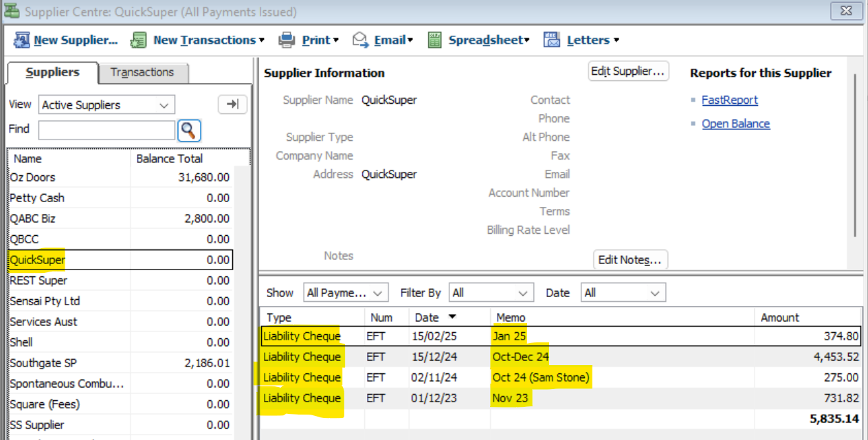The image size is (868, 440).
Task: Sort transactions by Num column header
Action: (387, 318)
